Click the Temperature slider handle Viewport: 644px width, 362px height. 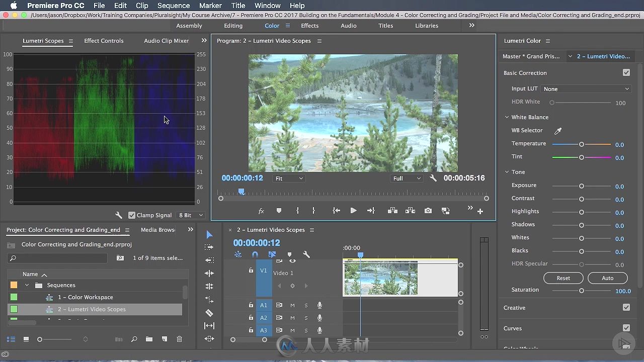tap(582, 144)
